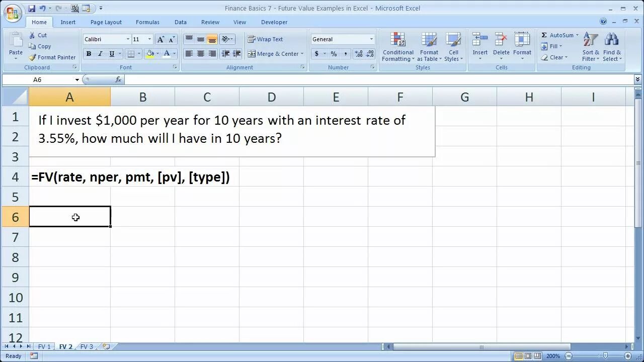Open Find & Select binoculars

pyautogui.click(x=612, y=47)
